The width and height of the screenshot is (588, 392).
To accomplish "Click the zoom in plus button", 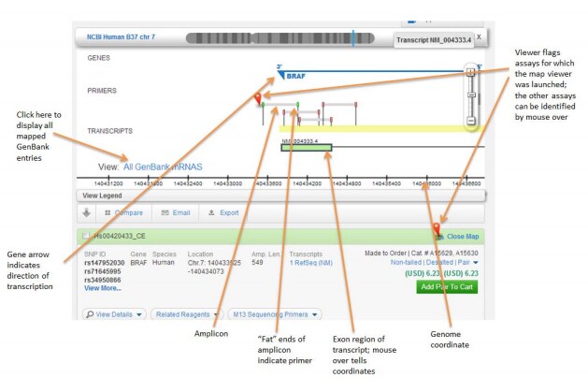I will 471,72.
